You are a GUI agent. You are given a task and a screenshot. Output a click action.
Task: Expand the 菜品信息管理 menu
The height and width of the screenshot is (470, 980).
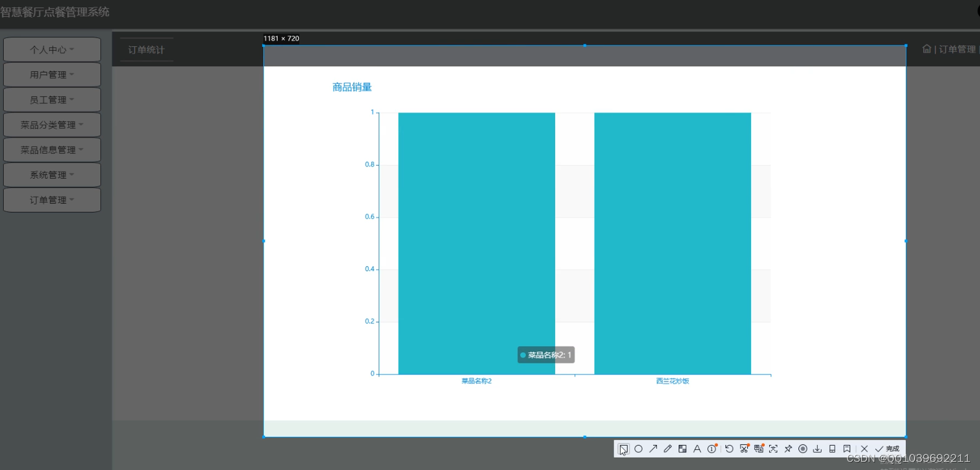click(52, 150)
